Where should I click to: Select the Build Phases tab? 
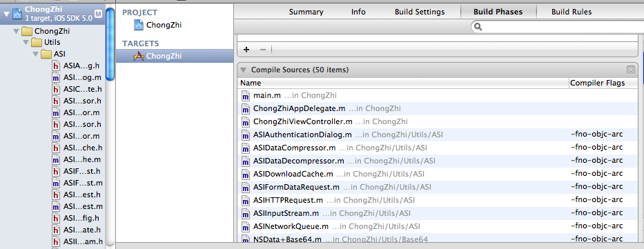(498, 12)
